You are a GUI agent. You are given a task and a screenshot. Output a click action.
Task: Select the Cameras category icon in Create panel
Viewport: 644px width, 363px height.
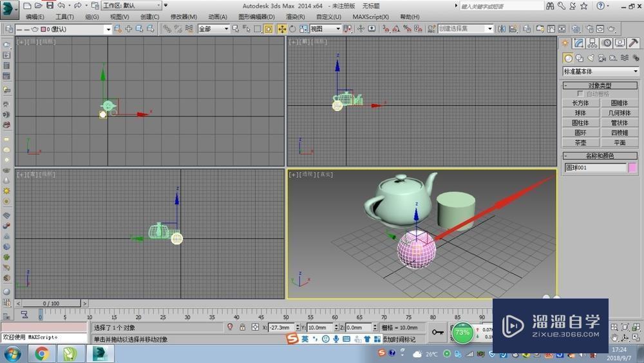(x=601, y=58)
